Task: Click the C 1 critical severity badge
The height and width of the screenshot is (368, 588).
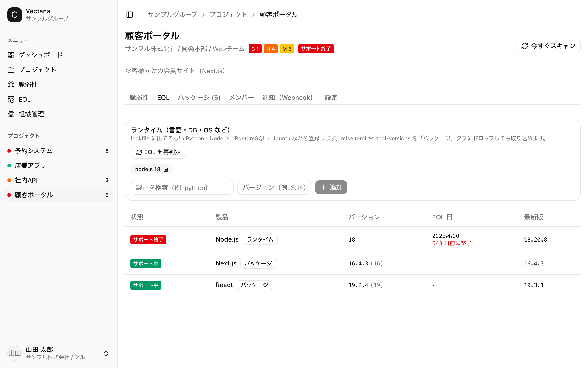Action: 255,49
